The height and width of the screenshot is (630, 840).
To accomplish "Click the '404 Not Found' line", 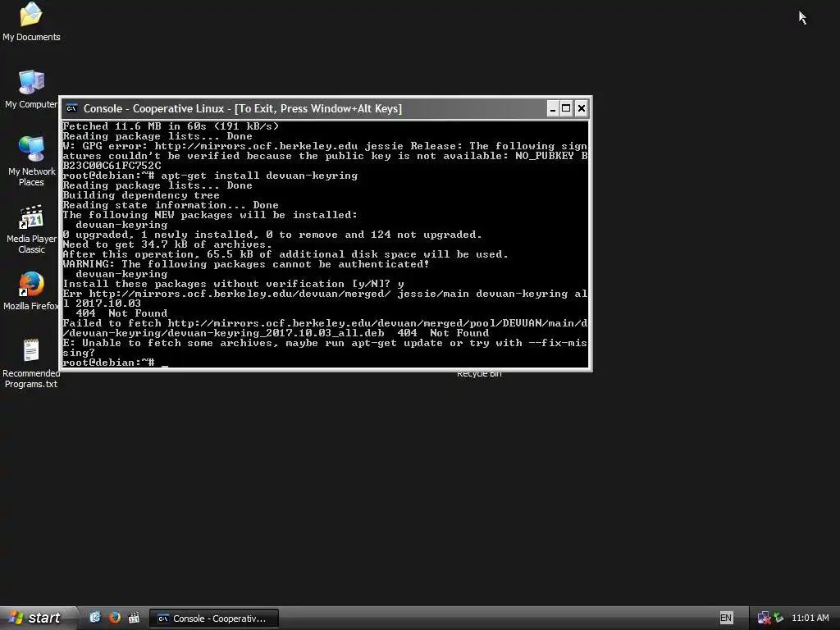I will coord(121,313).
